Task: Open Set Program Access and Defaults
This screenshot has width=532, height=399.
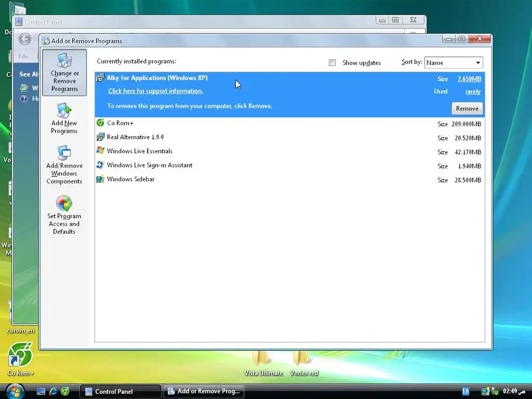Action: pyautogui.click(x=64, y=215)
